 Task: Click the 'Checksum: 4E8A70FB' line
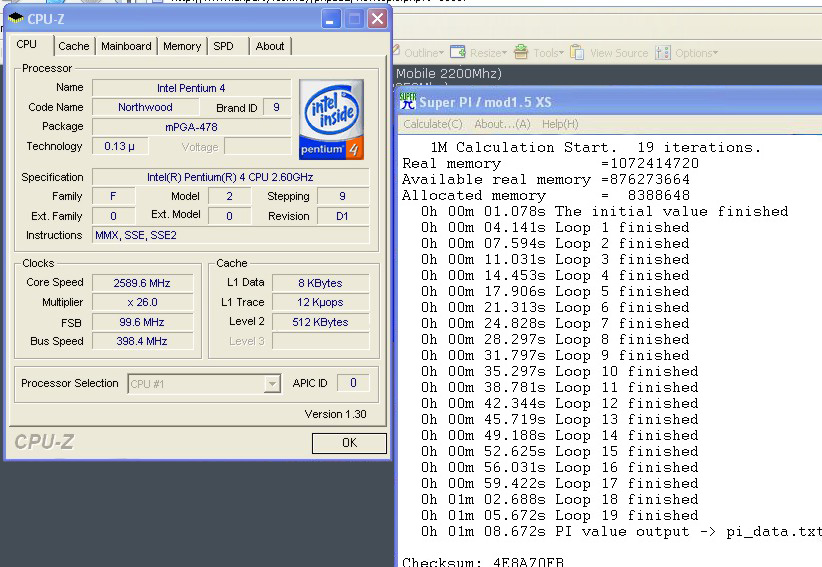[x=483, y=562]
